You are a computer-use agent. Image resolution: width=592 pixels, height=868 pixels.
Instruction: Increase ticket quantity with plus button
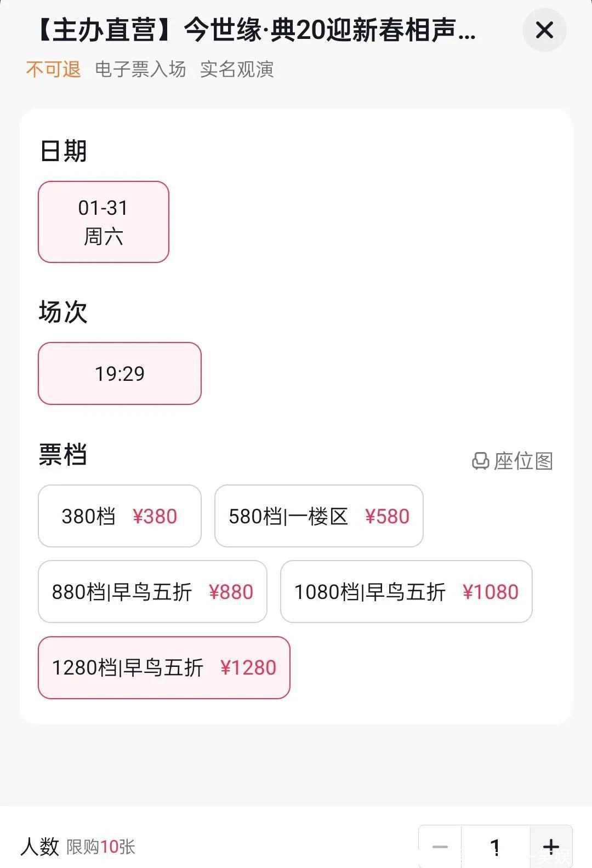pyautogui.click(x=550, y=847)
